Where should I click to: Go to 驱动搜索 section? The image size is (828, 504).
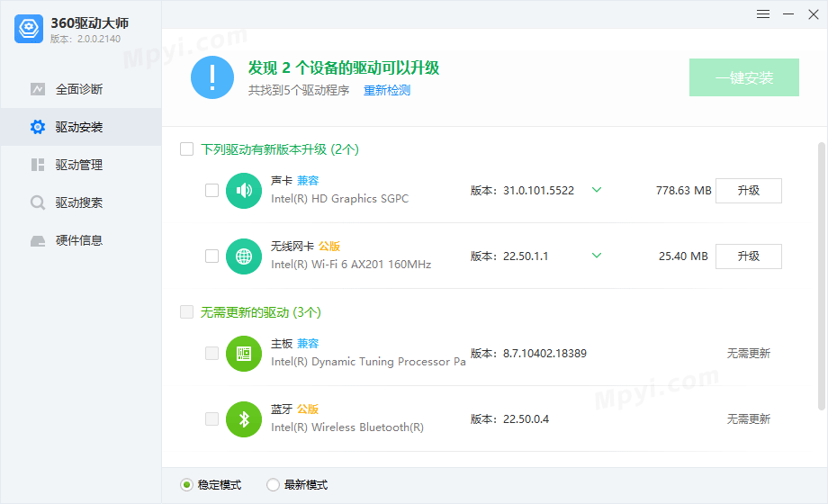click(81, 202)
